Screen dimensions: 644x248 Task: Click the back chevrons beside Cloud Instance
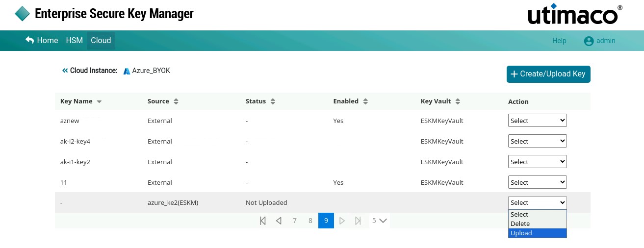[65, 71]
